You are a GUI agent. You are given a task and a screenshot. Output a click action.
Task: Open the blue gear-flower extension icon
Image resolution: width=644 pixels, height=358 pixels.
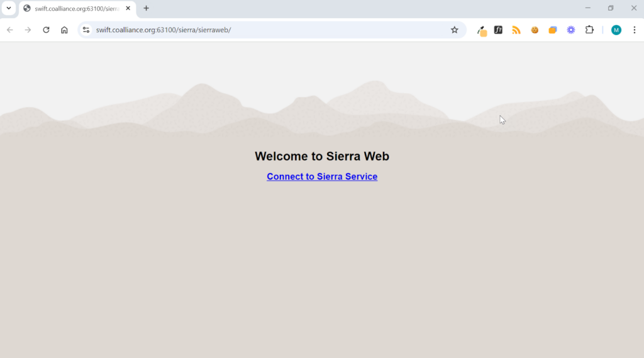[571, 30]
